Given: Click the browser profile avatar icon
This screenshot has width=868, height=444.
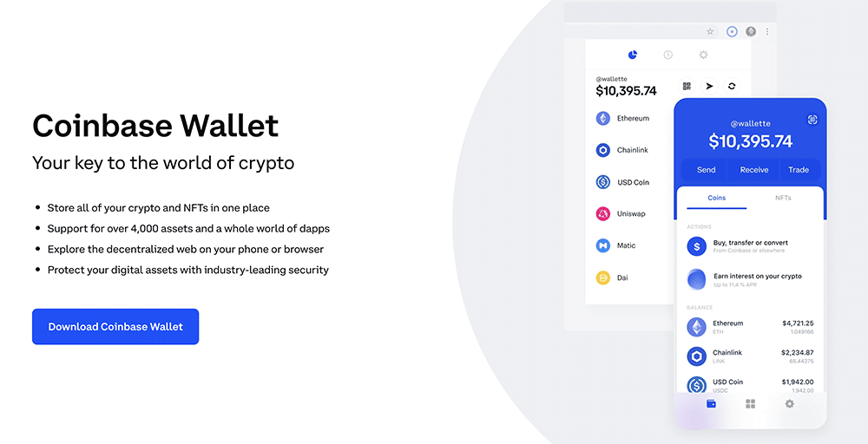Looking at the screenshot, I should [x=751, y=31].
